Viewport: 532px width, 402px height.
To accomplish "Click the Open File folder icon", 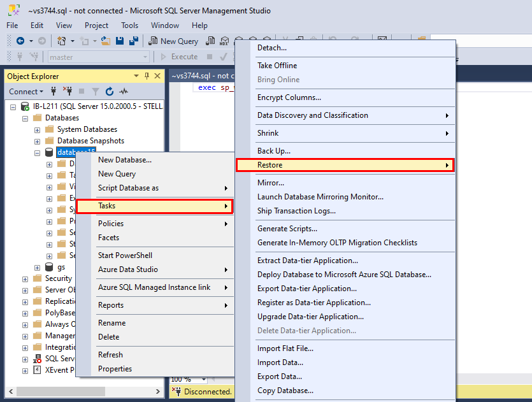I will 106,41.
